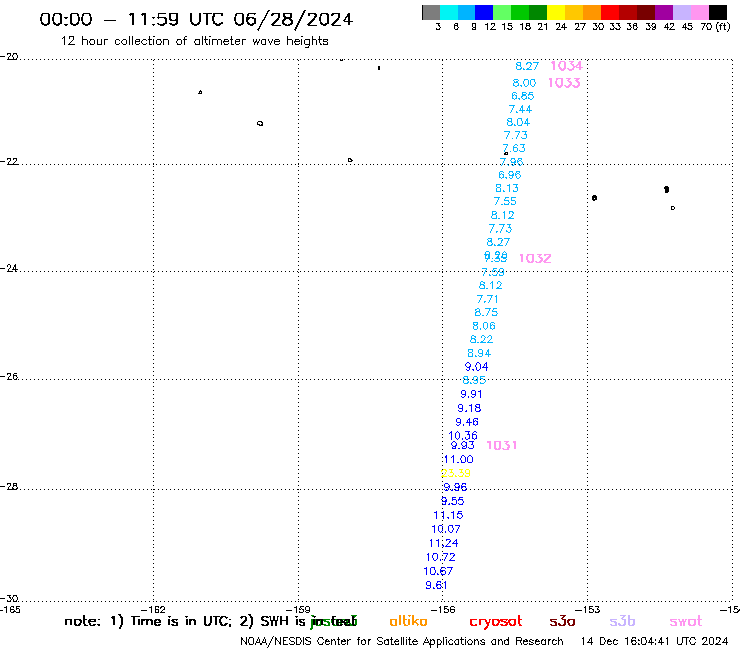Click the '14 Dec 16:04:41 UTC 2024' timestamp
This screenshot has width=740, height=650.
tap(655, 641)
